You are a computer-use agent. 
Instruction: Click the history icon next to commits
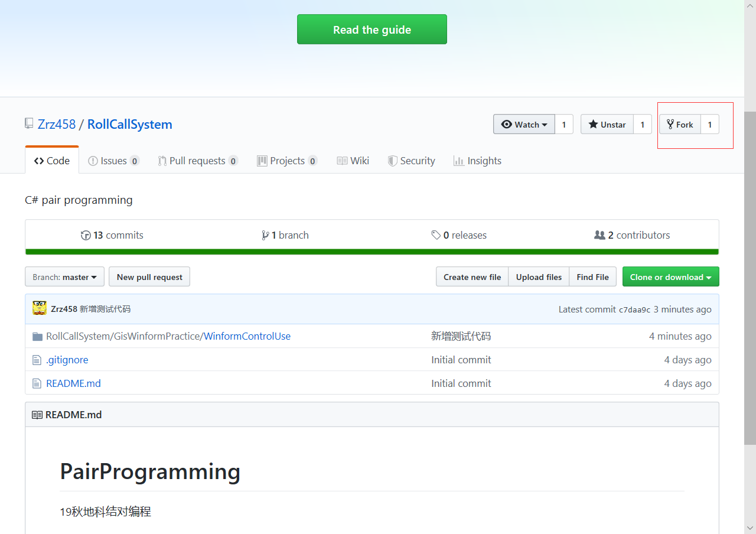[x=86, y=235]
